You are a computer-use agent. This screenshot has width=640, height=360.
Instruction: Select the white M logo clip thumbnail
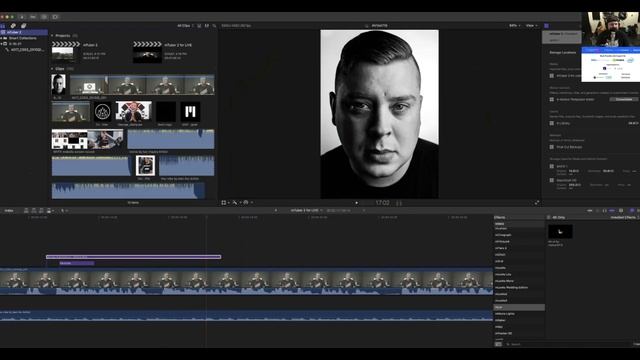190,111
